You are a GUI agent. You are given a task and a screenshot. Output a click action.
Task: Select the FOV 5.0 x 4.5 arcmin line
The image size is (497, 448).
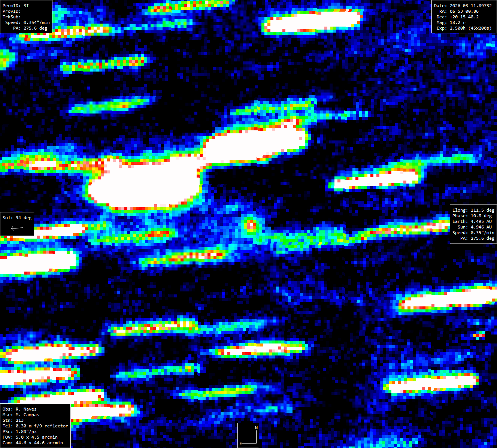click(x=30, y=437)
